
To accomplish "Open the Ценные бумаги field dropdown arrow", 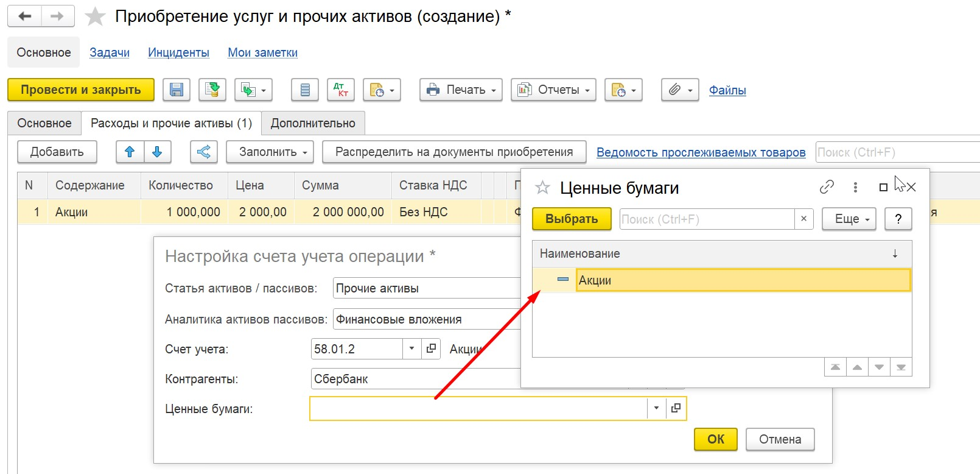I will [656, 408].
